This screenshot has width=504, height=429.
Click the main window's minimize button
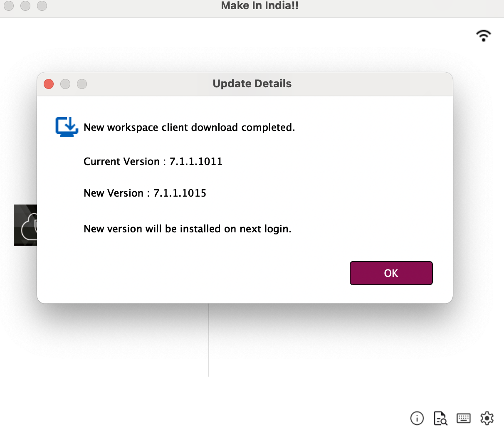click(25, 6)
